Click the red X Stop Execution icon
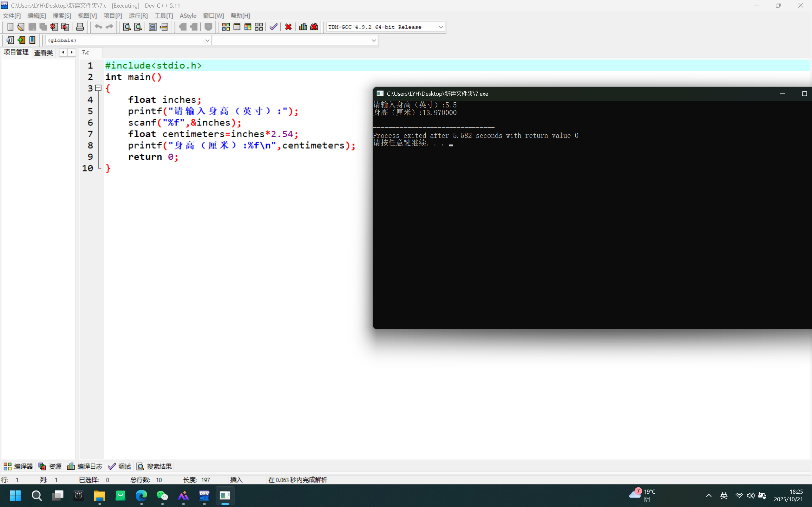The image size is (812, 507). point(288,27)
